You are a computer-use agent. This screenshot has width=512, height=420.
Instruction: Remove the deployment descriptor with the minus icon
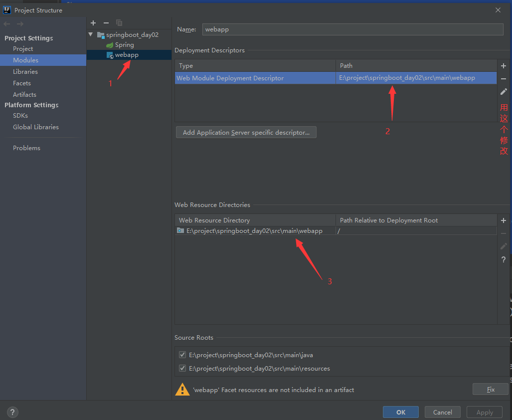tap(504, 79)
